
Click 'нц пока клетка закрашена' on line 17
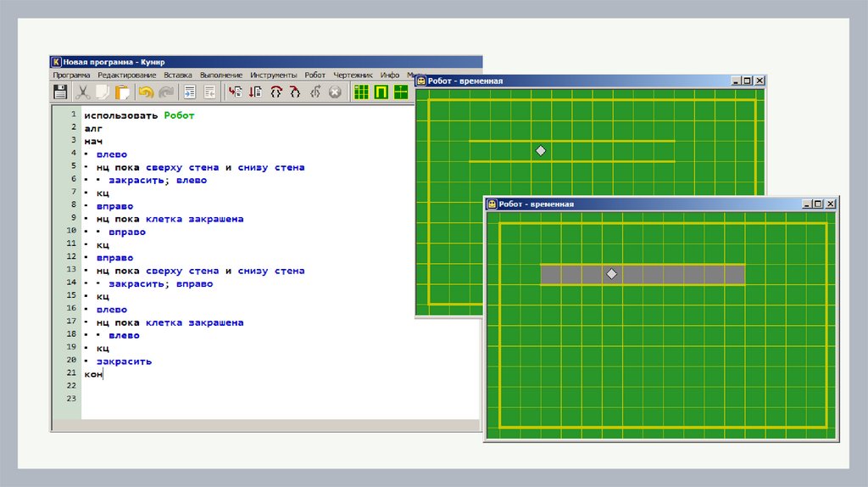coord(170,322)
